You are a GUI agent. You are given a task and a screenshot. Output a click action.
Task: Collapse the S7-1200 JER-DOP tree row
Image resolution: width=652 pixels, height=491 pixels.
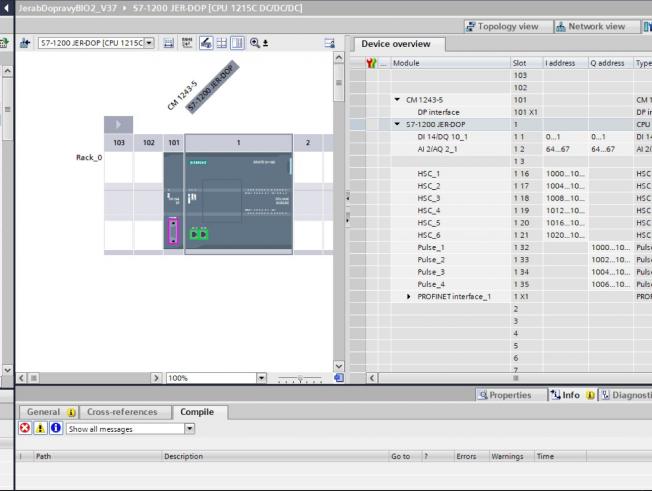[x=397, y=124]
